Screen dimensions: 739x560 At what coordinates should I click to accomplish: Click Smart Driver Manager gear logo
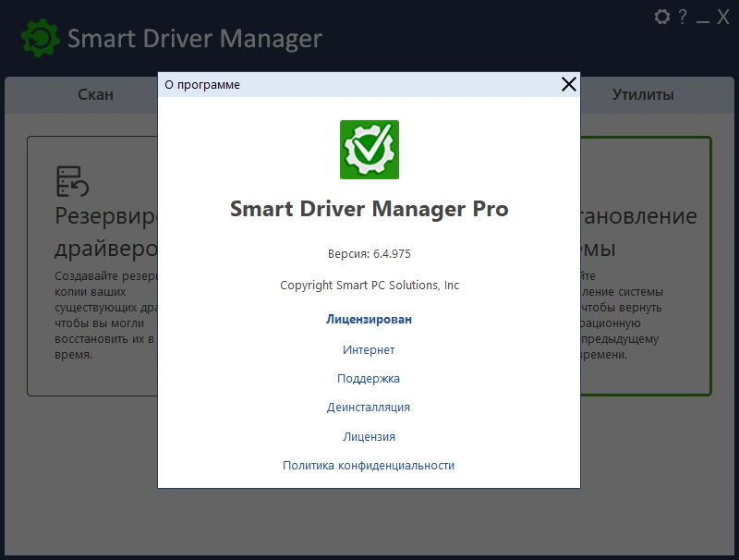41,38
